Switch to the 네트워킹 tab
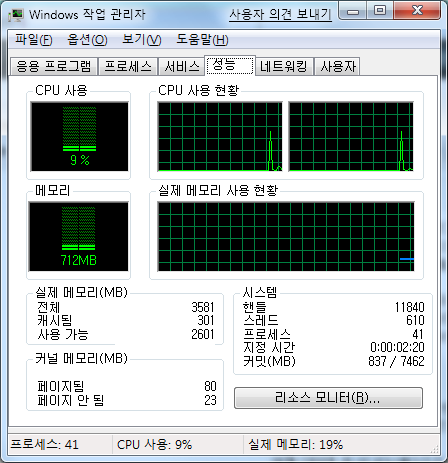 click(x=284, y=66)
